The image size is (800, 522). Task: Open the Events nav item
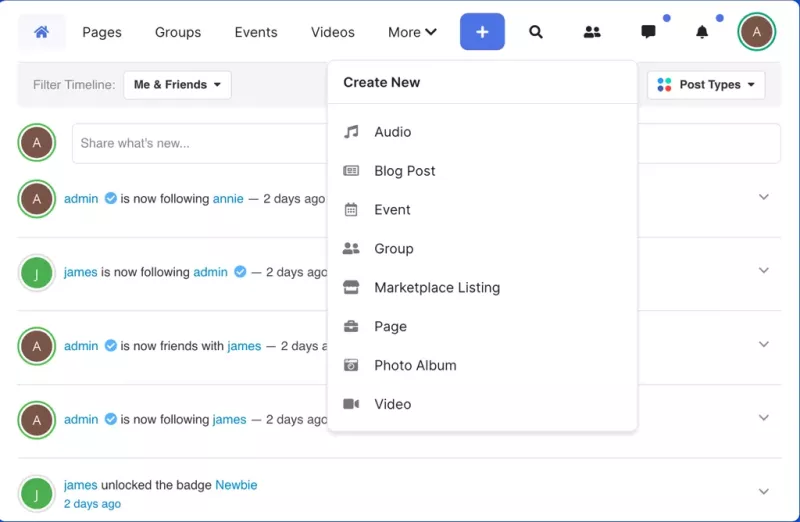256,32
